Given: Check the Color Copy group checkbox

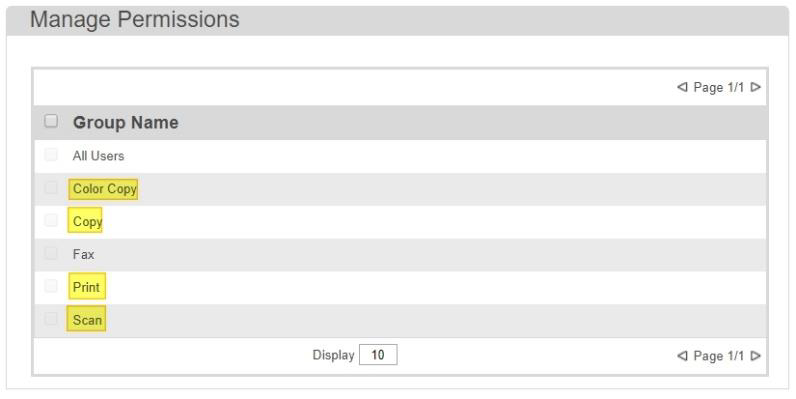Looking at the screenshot, I should [51, 187].
